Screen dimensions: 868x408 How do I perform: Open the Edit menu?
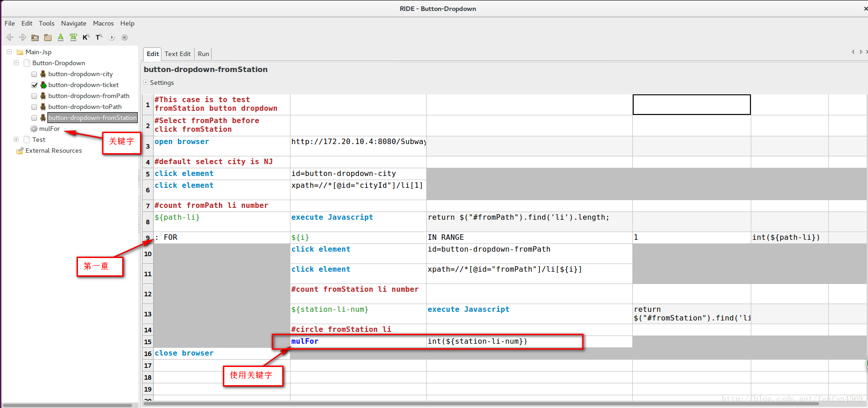point(27,23)
